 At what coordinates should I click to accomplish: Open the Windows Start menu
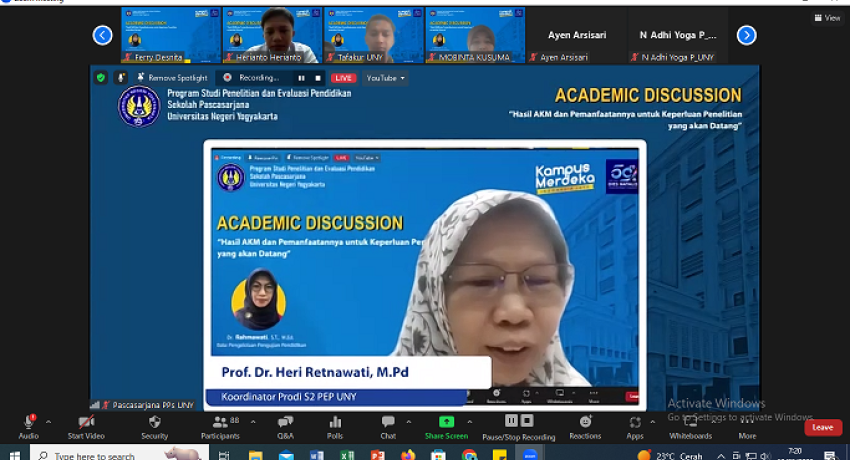tap(15, 455)
